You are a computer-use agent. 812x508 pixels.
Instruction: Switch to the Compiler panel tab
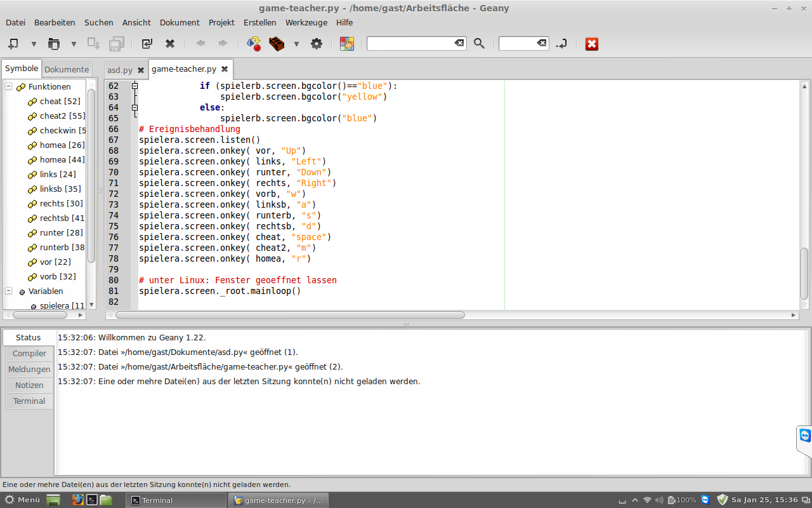pyautogui.click(x=29, y=353)
